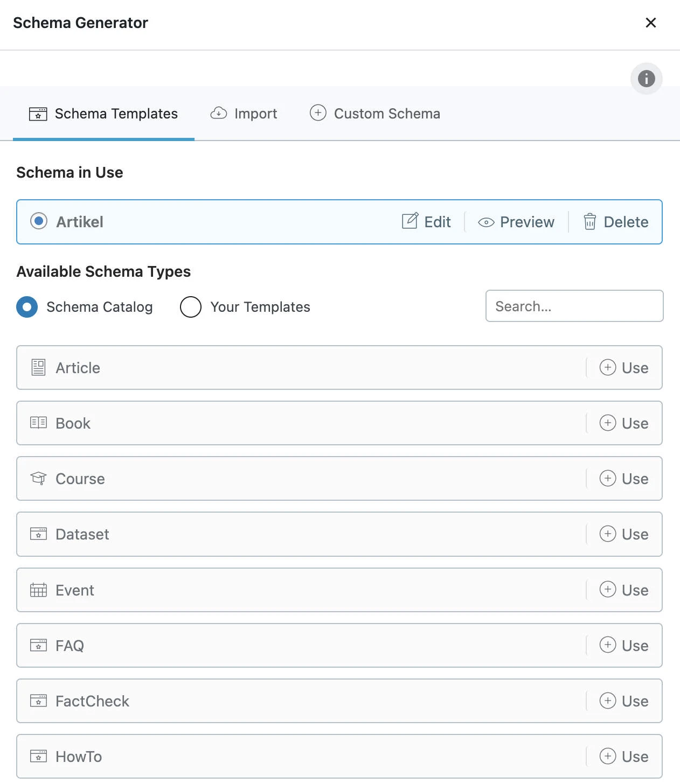
Task: Select the Schema Catalog radio button
Action: (27, 307)
